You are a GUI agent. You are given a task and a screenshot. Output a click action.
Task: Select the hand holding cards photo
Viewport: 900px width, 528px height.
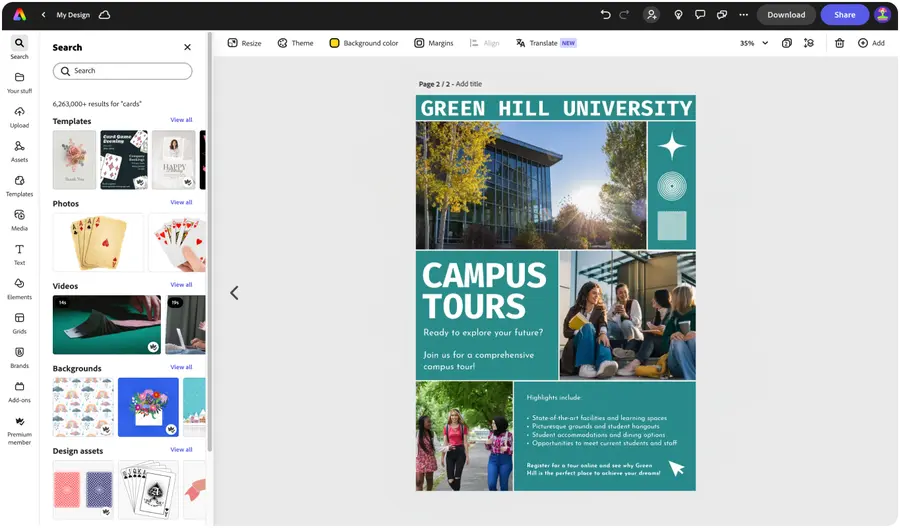click(177, 242)
